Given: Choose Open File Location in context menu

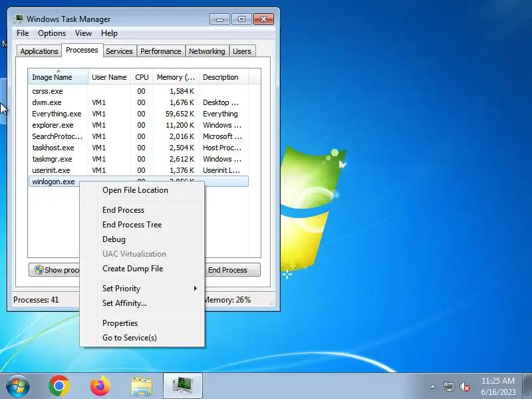Looking at the screenshot, I should (x=142, y=190).
